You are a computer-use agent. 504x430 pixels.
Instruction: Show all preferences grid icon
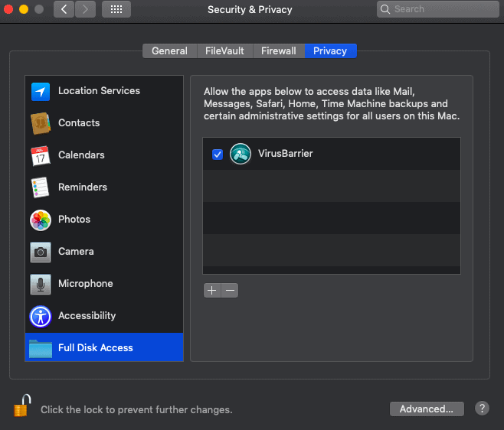click(116, 9)
